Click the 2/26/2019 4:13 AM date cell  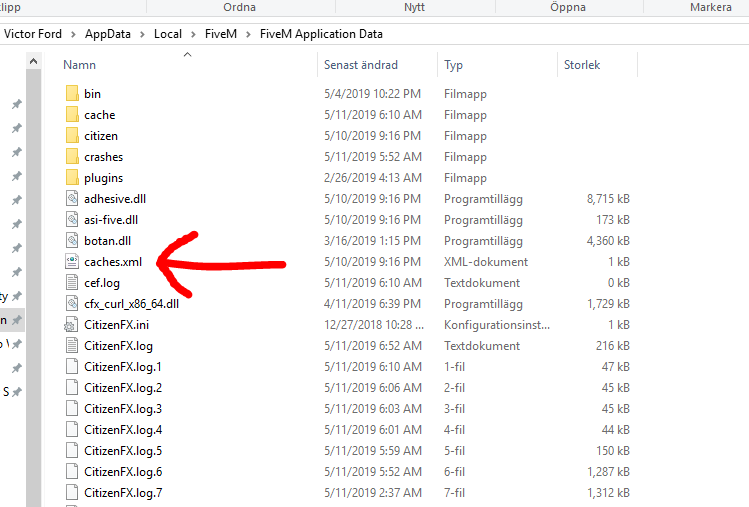click(x=373, y=178)
